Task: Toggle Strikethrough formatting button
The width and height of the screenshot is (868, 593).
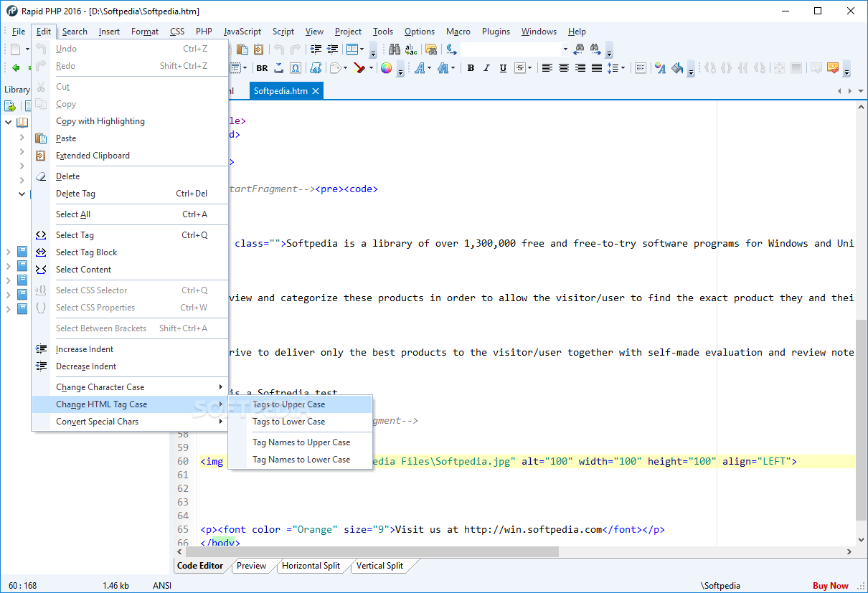Action: click(519, 68)
